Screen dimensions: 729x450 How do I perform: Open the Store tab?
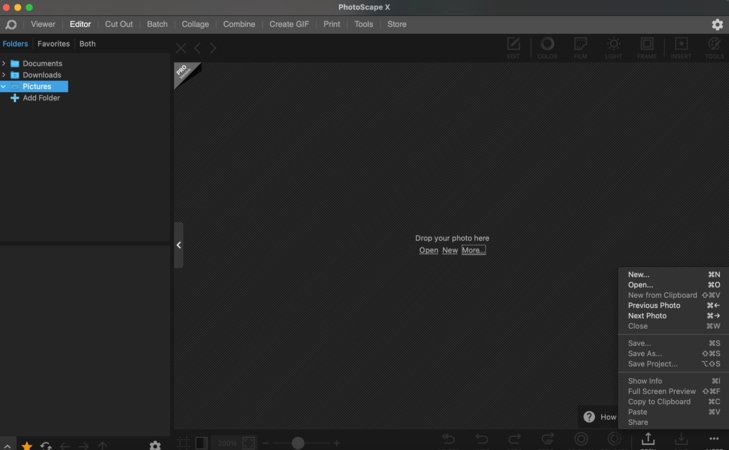coord(397,24)
